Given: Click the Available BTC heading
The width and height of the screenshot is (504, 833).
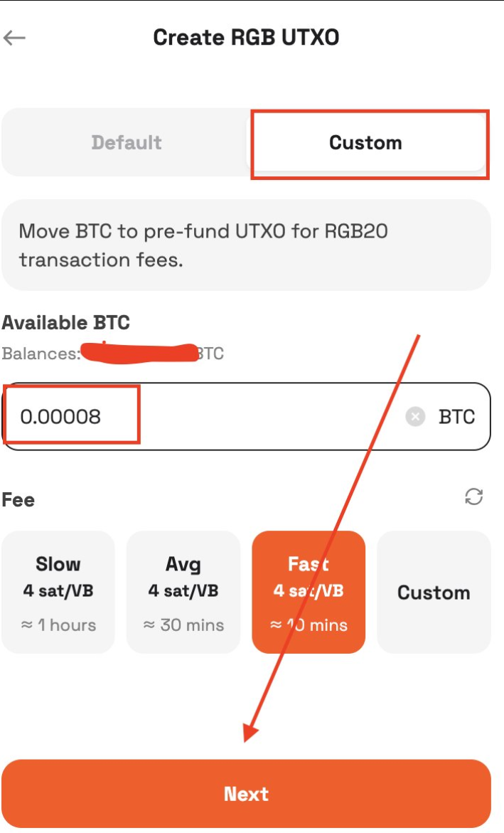Looking at the screenshot, I should pos(66,322).
